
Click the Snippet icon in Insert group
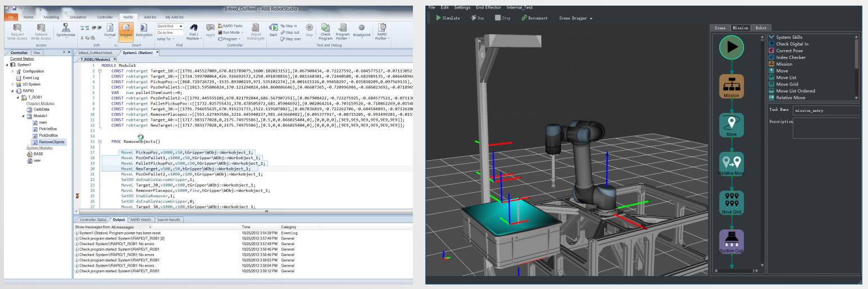(x=125, y=29)
